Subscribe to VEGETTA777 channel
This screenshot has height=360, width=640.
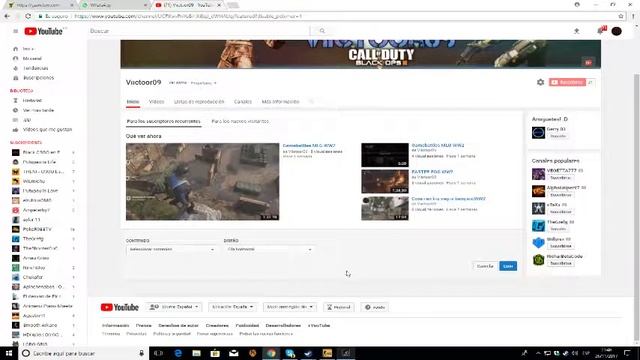pyautogui.click(x=560, y=178)
